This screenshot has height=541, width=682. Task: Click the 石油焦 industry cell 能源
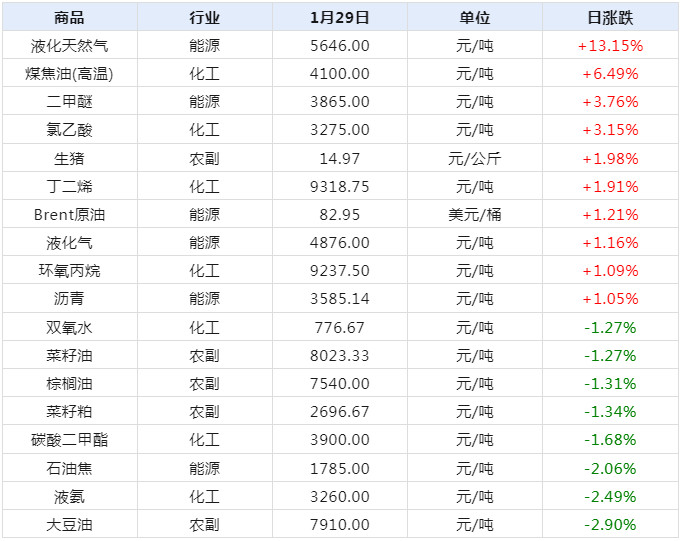click(204, 467)
